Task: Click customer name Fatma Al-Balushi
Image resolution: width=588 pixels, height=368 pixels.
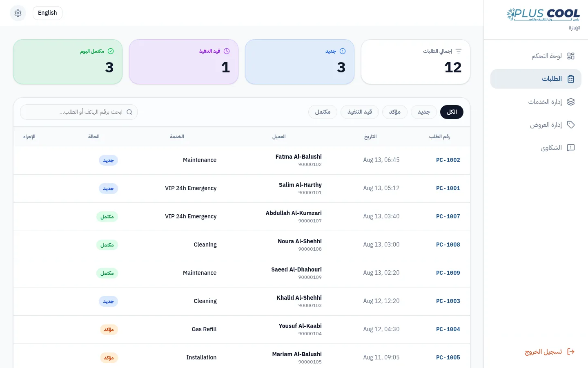Action: pos(298,157)
